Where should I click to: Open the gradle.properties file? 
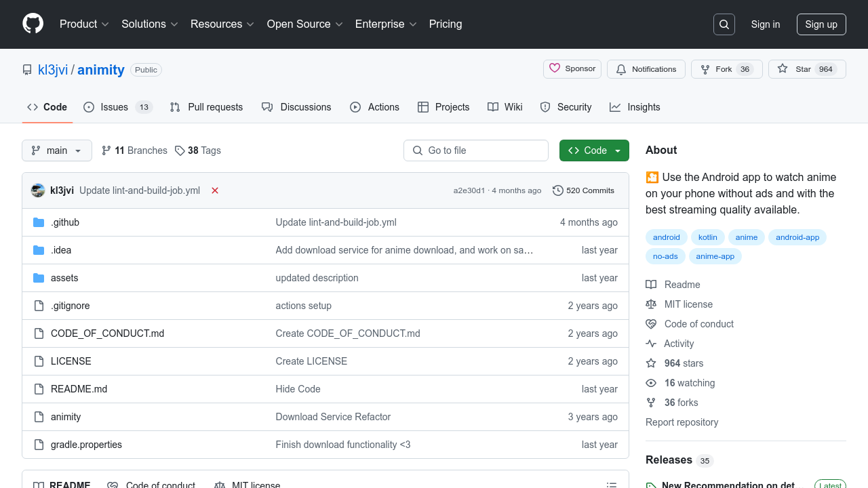coord(86,445)
